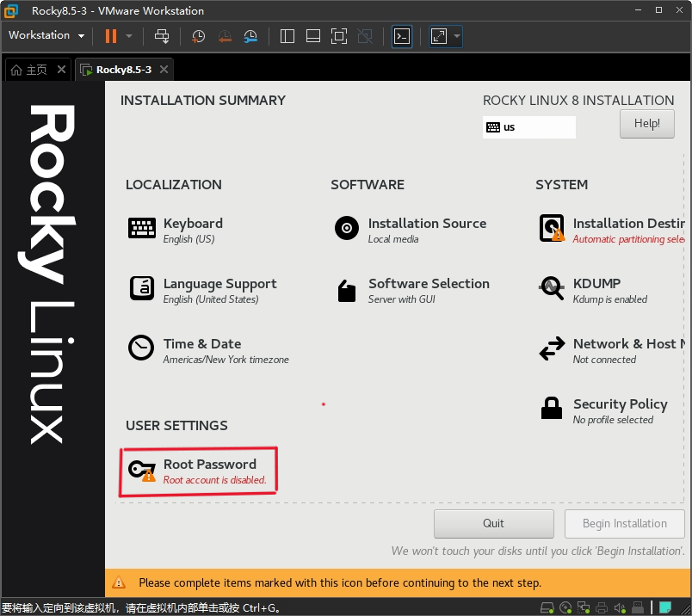Image resolution: width=692 pixels, height=616 pixels.
Task: Open the console view icon
Action: coord(402,36)
